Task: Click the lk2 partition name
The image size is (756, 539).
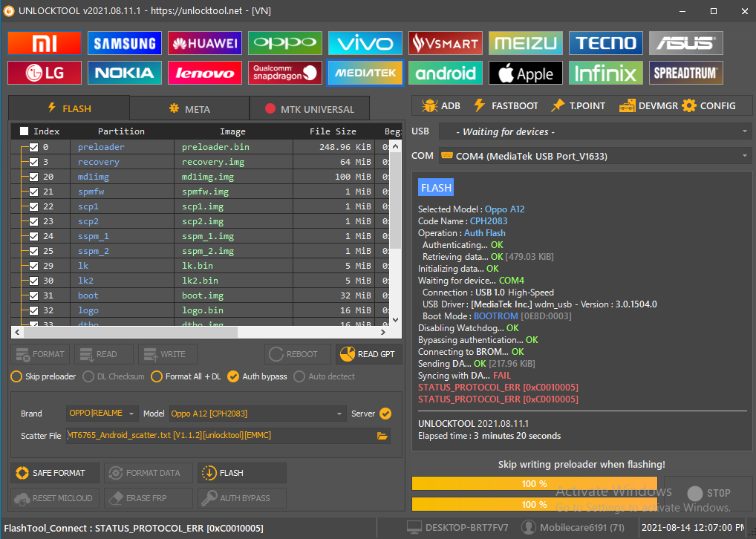Action: point(86,281)
